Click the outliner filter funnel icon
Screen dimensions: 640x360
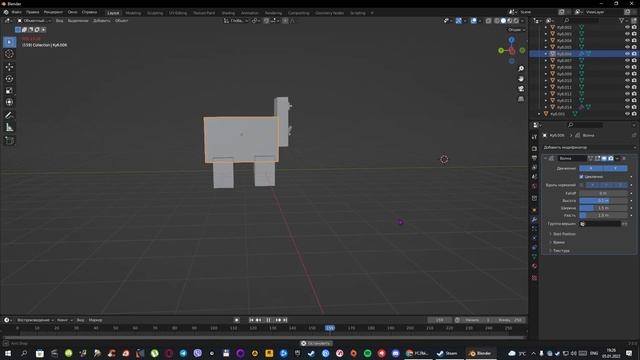621,20
